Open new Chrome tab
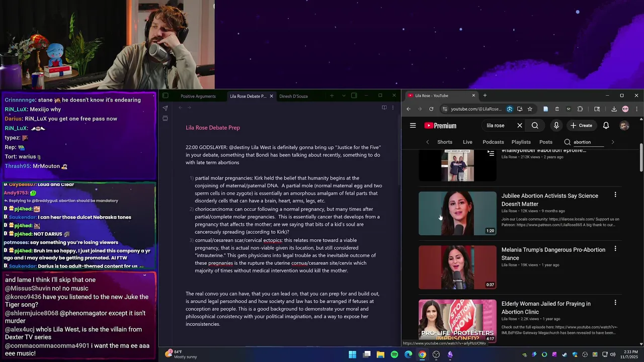 (485, 96)
